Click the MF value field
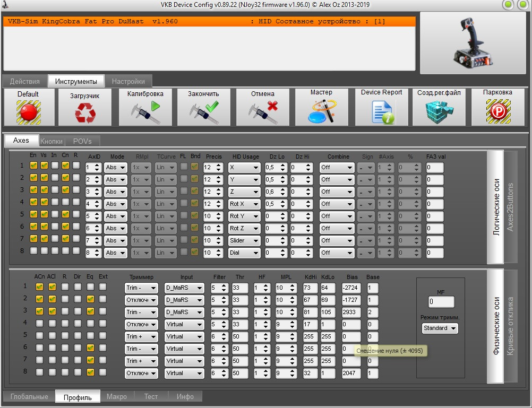 coord(441,302)
